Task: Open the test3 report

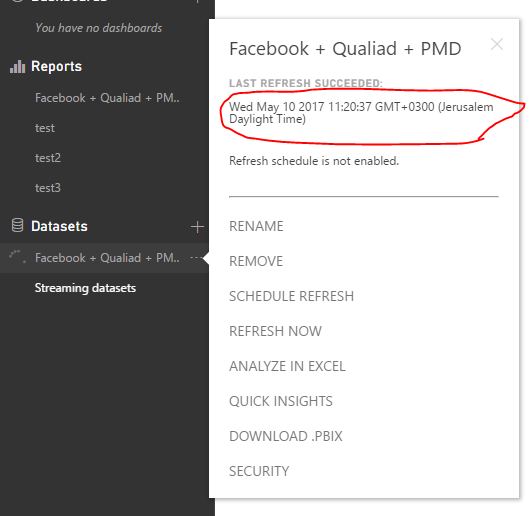Action: click(48, 188)
